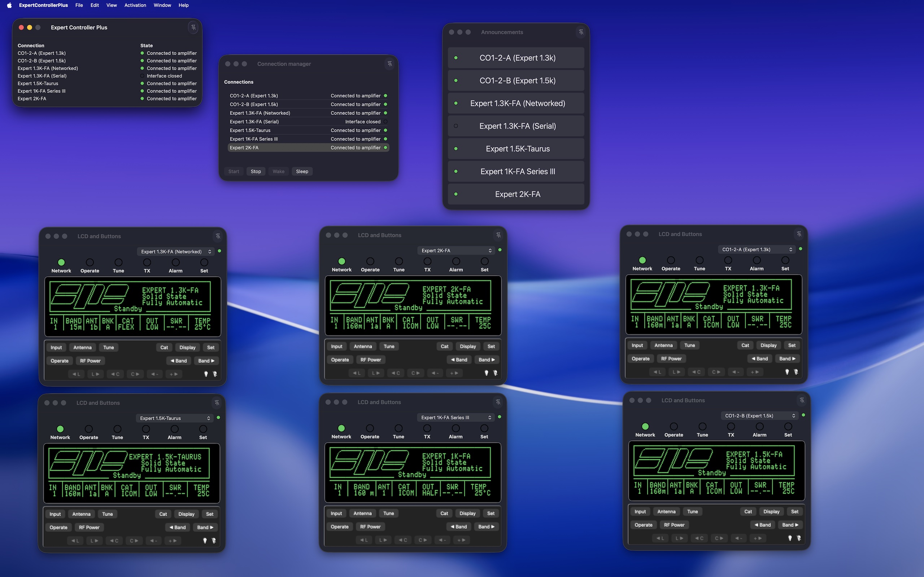The width and height of the screenshot is (924, 577).
Task: Click the Stop button in Connection manager
Action: pyautogui.click(x=256, y=171)
